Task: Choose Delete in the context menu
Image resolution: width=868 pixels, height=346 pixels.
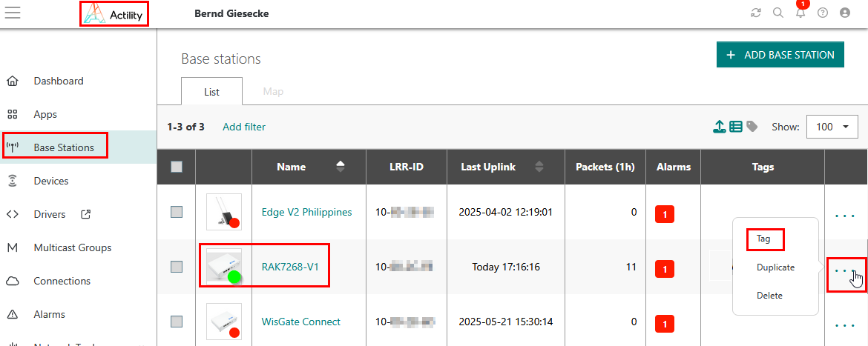Action: point(769,296)
